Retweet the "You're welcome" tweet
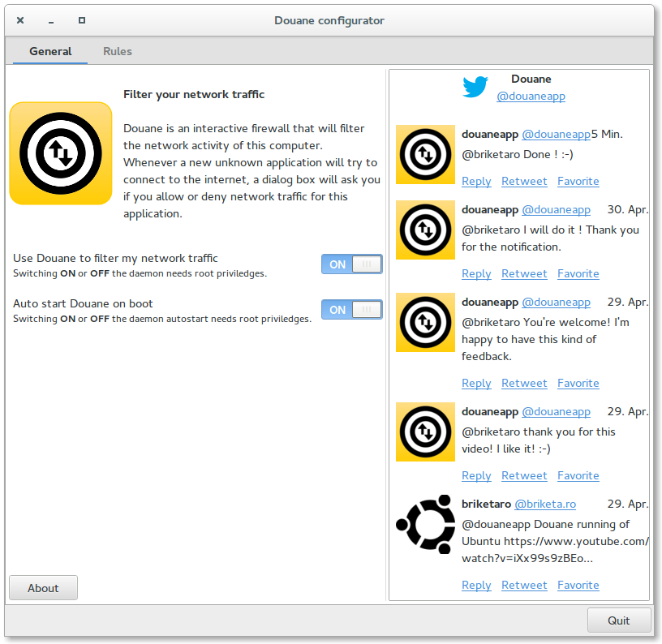The height and width of the screenshot is (644, 662). 524,383
